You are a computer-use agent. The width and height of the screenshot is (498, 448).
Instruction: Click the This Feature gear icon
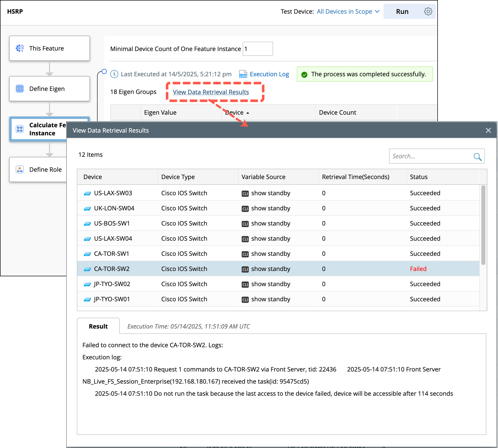pos(20,48)
